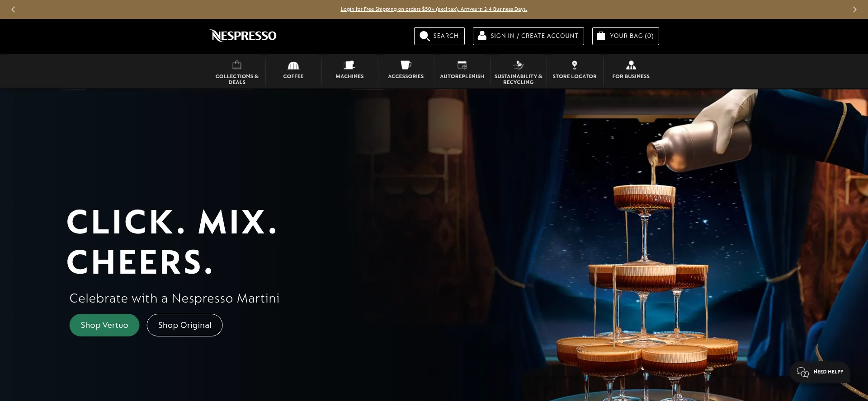Click the Collections & Deals gift bag icon

coord(237,65)
